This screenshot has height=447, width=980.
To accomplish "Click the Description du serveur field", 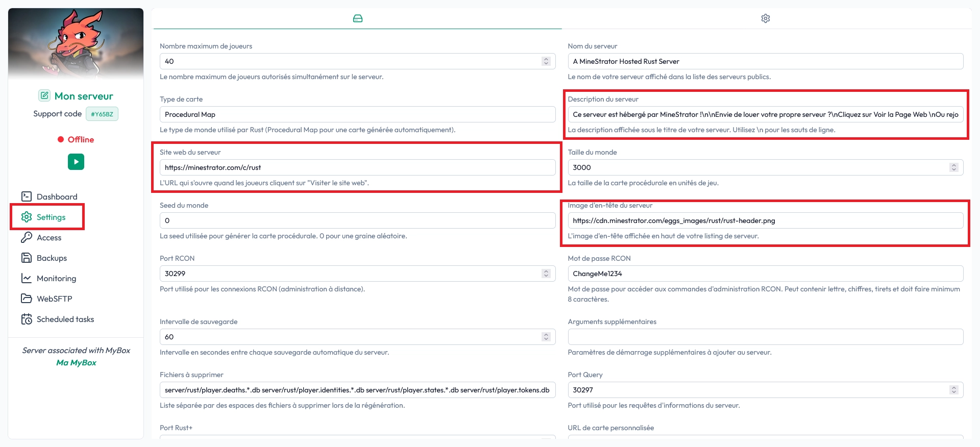I will pyautogui.click(x=765, y=114).
